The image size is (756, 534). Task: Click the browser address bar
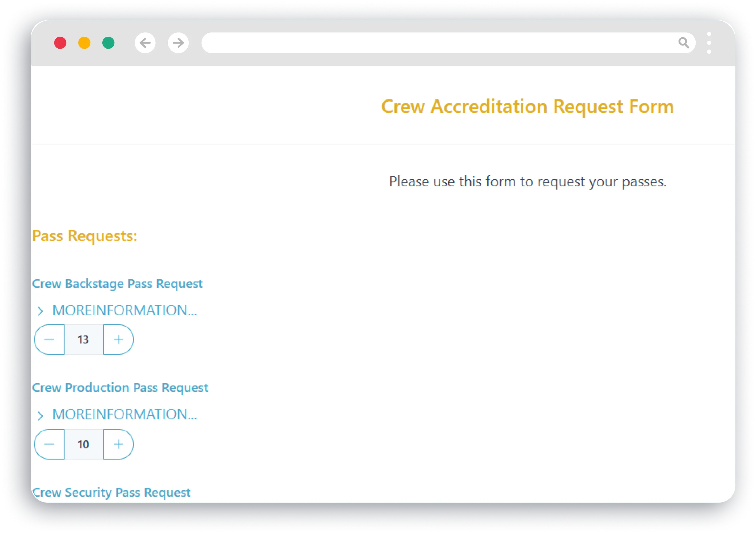(x=428, y=43)
